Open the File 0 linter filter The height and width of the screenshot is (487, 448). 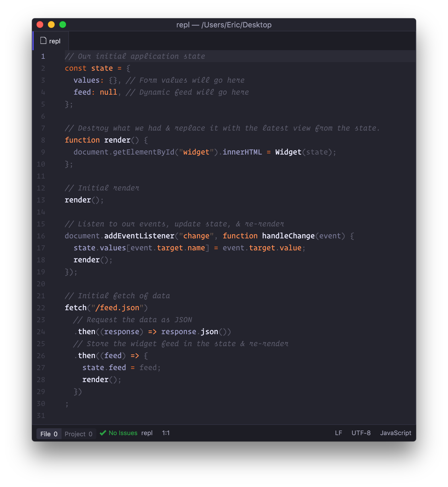[x=49, y=434]
